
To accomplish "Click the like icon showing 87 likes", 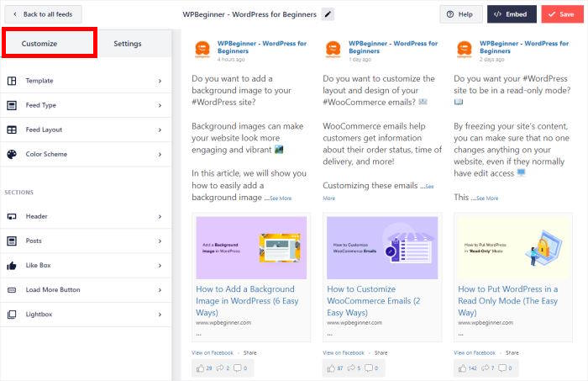I will [x=331, y=368].
